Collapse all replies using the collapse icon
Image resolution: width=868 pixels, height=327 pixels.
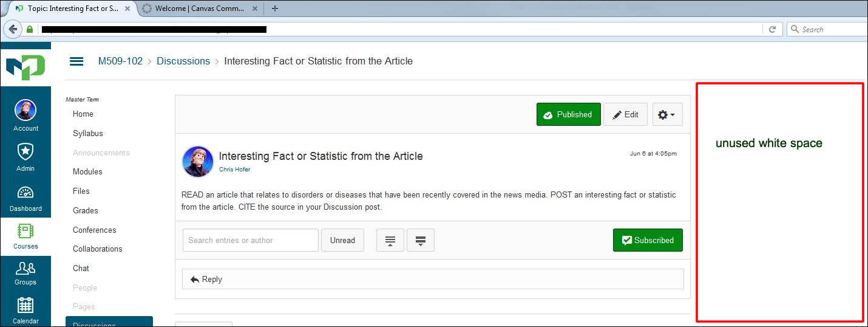(390, 240)
